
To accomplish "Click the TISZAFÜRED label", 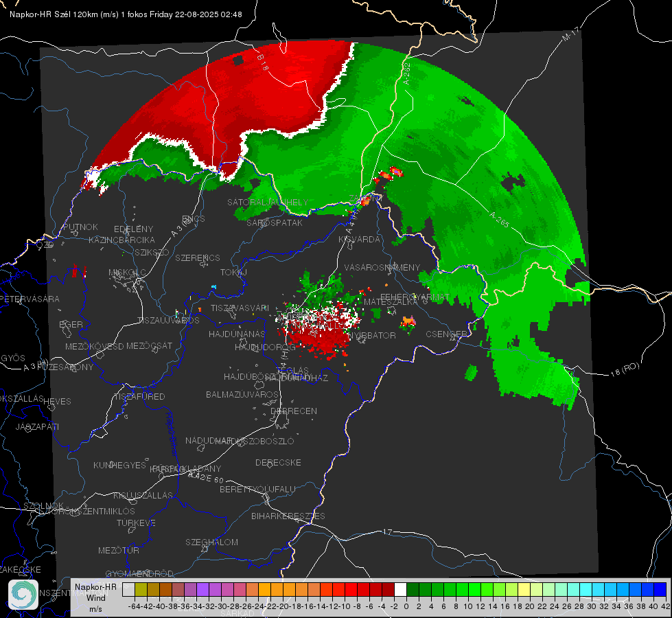I will coord(139,397).
